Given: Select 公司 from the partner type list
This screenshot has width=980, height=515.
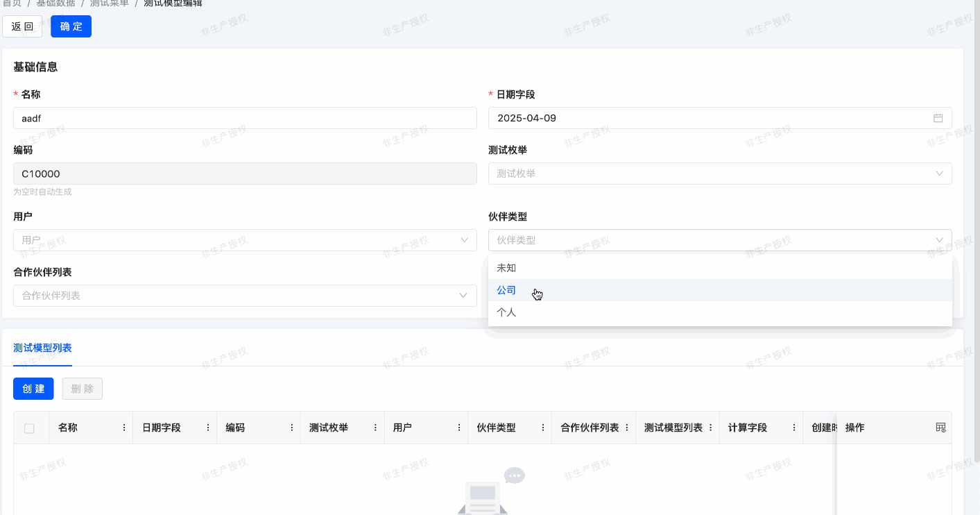Looking at the screenshot, I should 507,290.
